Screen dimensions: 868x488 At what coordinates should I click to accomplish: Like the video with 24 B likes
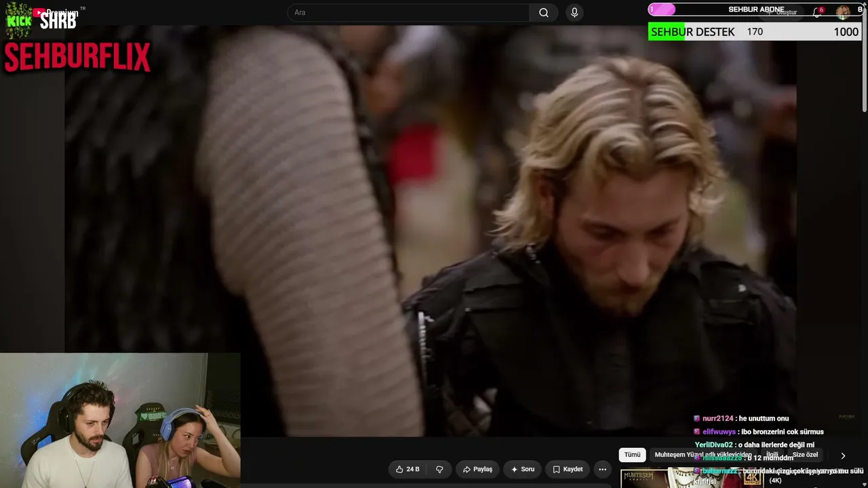[x=408, y=469]
